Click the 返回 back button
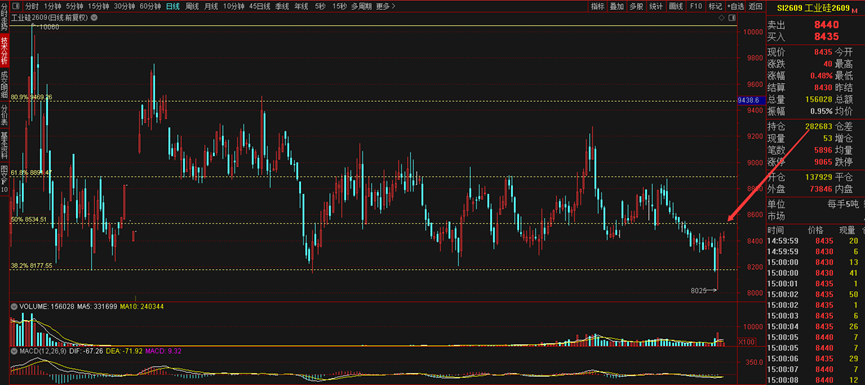 (756, 7)
